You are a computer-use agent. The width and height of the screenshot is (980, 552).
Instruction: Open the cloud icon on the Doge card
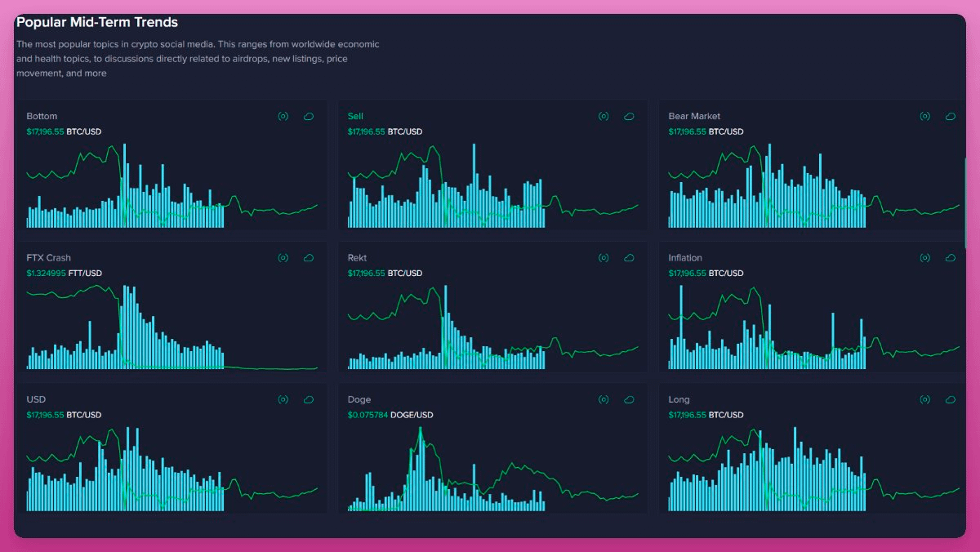point(629,400)
